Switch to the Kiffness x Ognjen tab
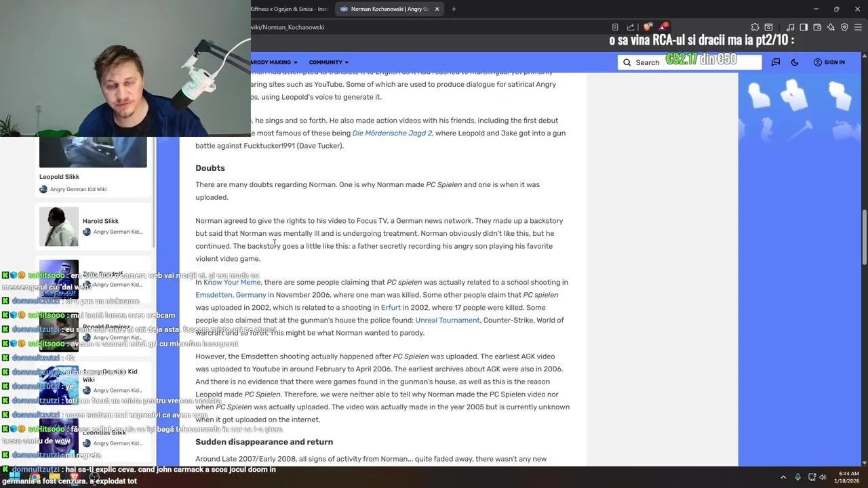The image size is (868, 488). pos(290,9)
